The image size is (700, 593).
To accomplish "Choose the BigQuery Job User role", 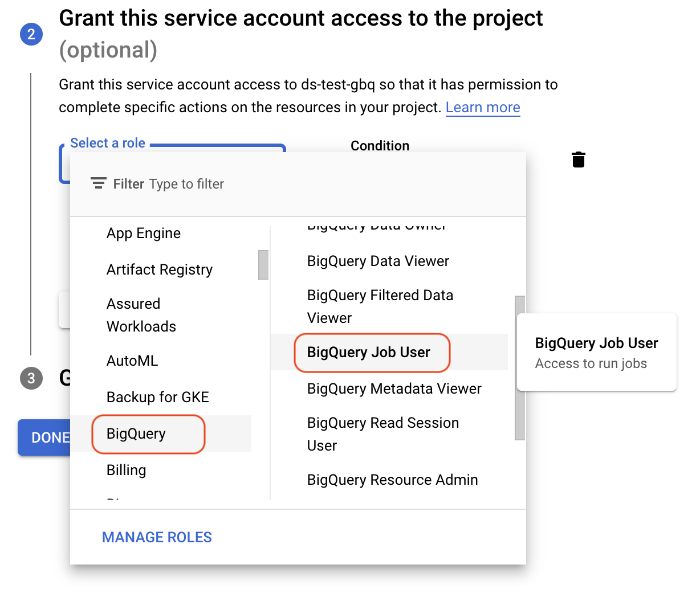I will [x=389, y=352].
